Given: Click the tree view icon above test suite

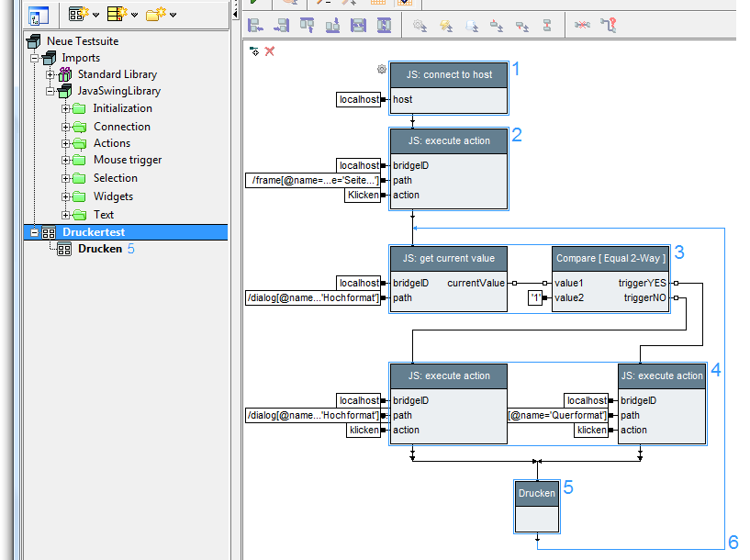Looking at the screenshot, I should click(x=39, y=15).
